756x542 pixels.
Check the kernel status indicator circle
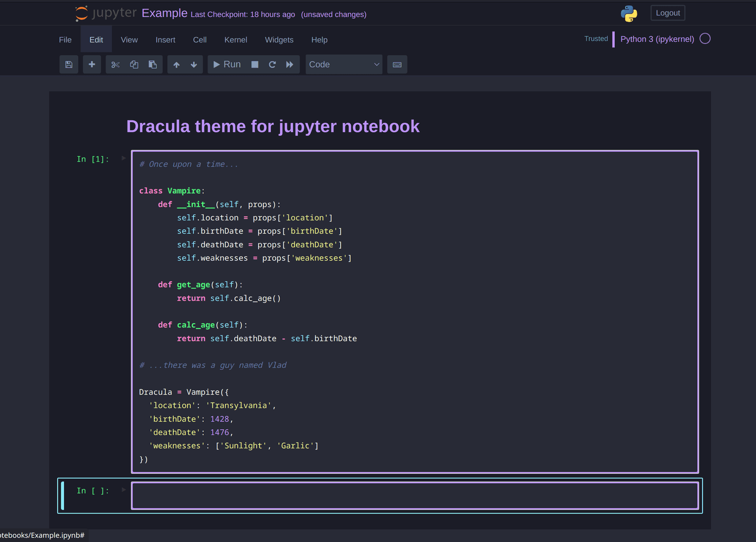coord(705,38)
